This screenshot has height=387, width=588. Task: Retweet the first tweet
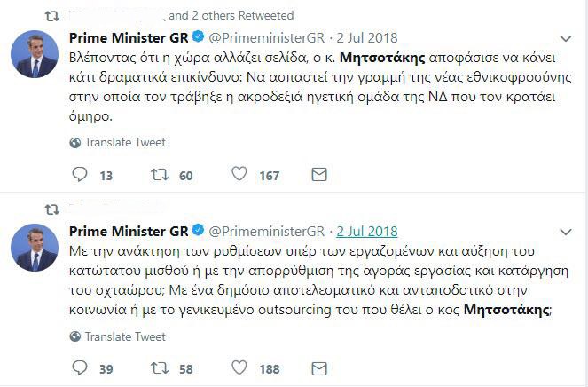point(160,175)
